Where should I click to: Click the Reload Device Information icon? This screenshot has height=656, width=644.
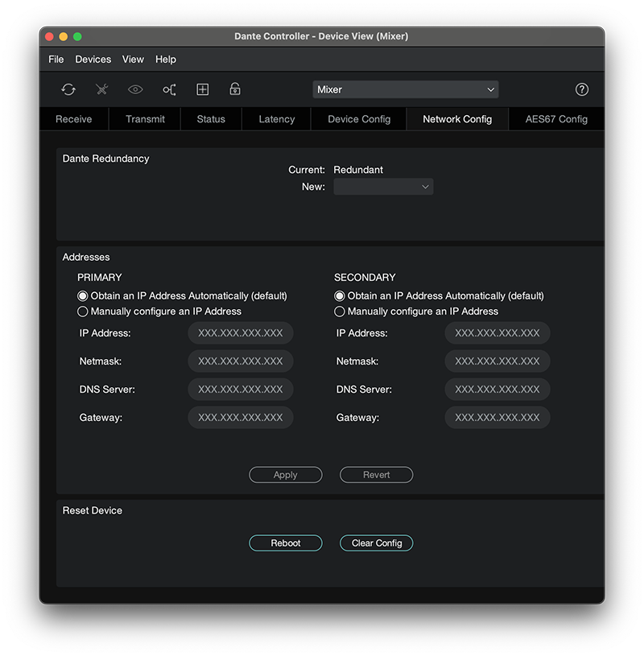coord(68,89)
